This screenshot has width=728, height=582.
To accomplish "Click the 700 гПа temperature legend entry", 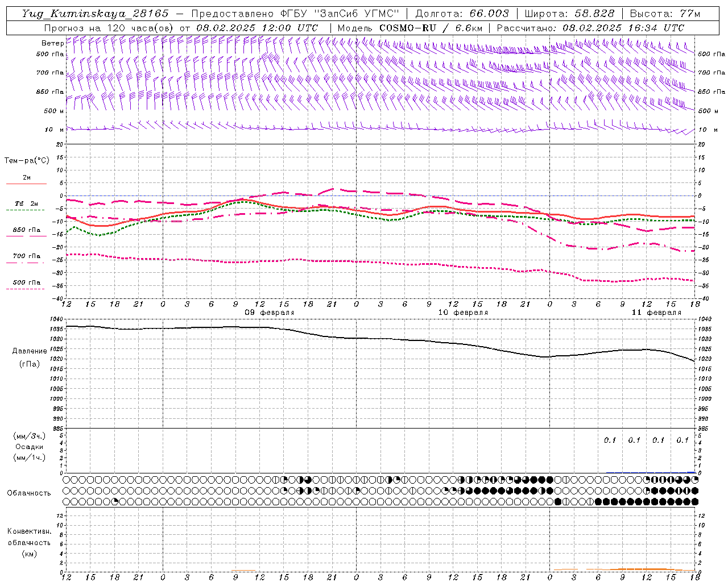I will click(x=27, y=256).
